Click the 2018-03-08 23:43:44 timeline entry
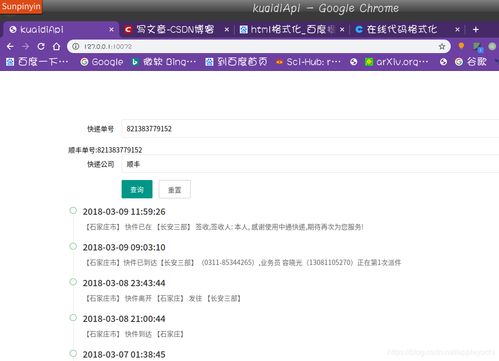The image size is (499, 361). tap(124, 283)
